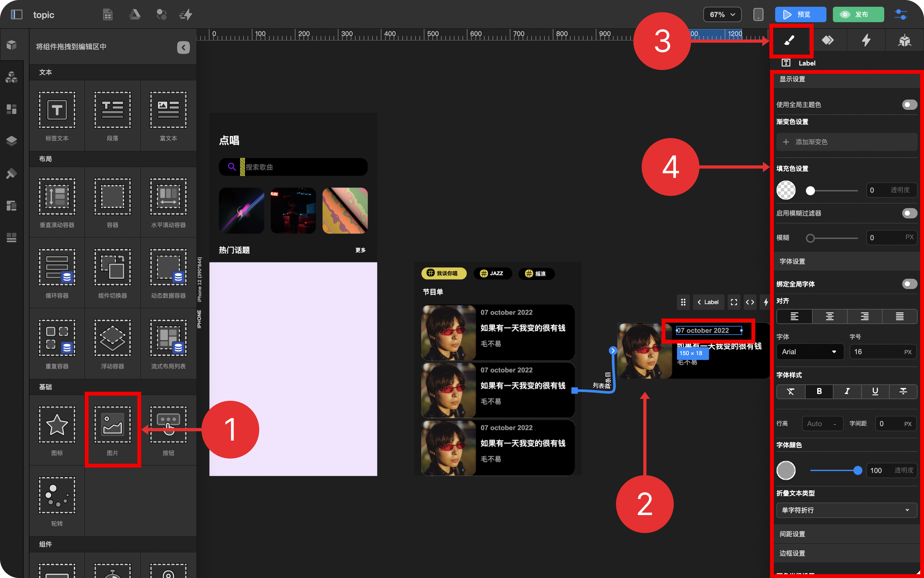
Task: Set text alignment to right
Action: click(864, 316)
